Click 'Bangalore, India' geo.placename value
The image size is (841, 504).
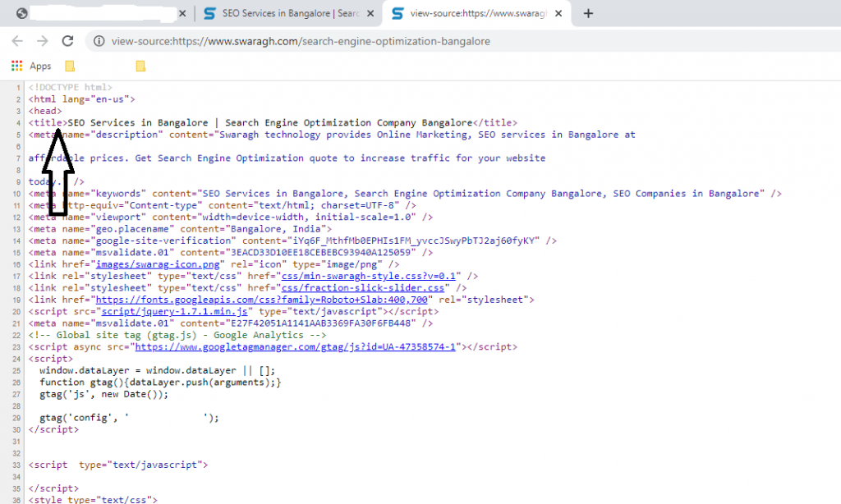coord(276,229)
